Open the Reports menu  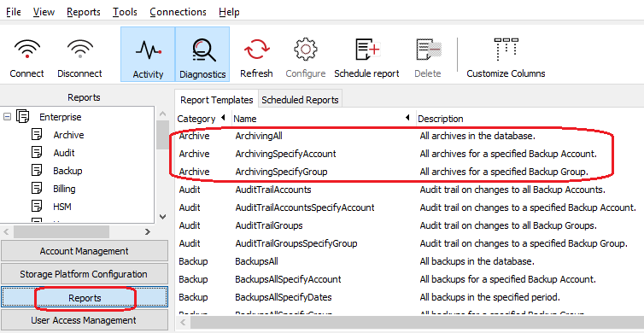point(84,12)
